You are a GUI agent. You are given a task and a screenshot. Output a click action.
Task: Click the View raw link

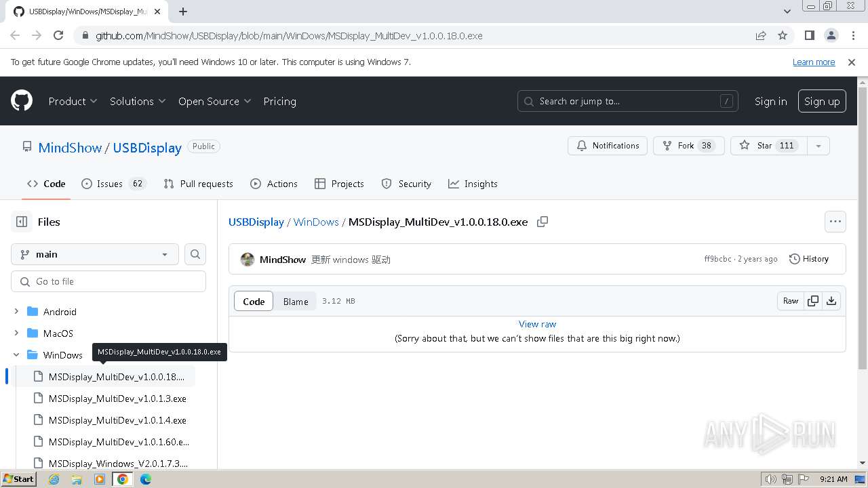coord(537,324)
